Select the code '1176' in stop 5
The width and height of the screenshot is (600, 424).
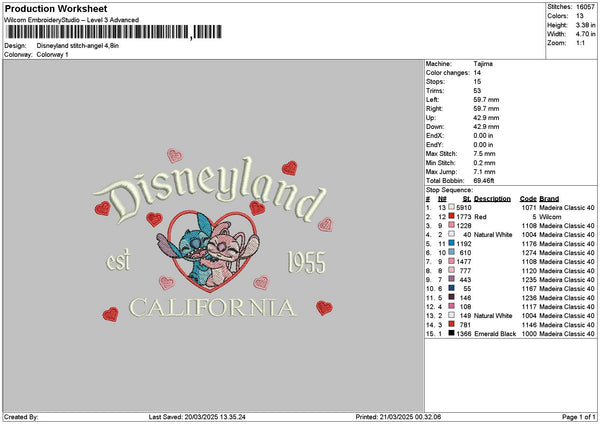(x=529, y=244)
